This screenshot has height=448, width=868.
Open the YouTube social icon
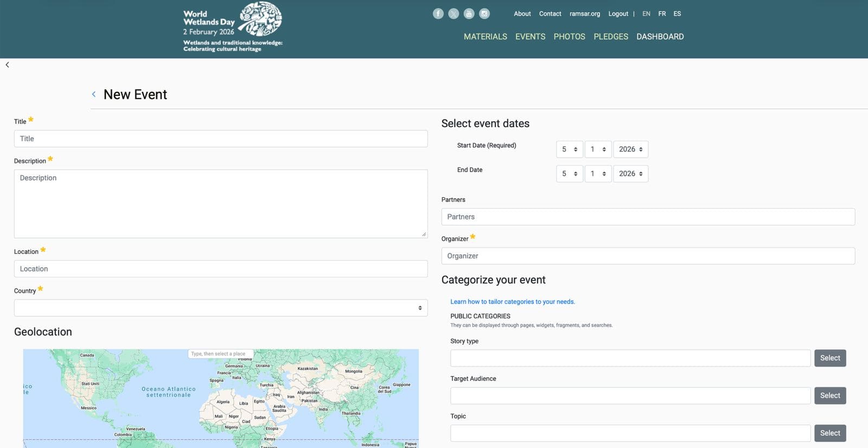click(469, 14)
